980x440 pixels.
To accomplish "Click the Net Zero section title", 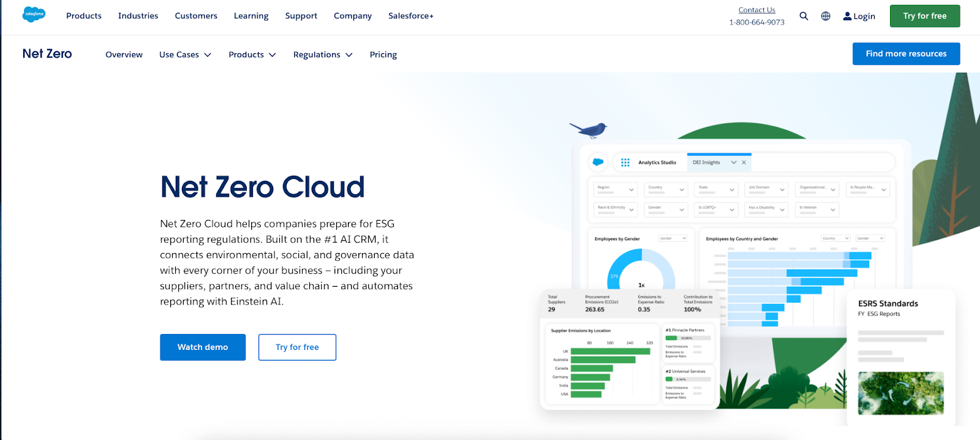I will pyautogui.click(x=47, y=54).
